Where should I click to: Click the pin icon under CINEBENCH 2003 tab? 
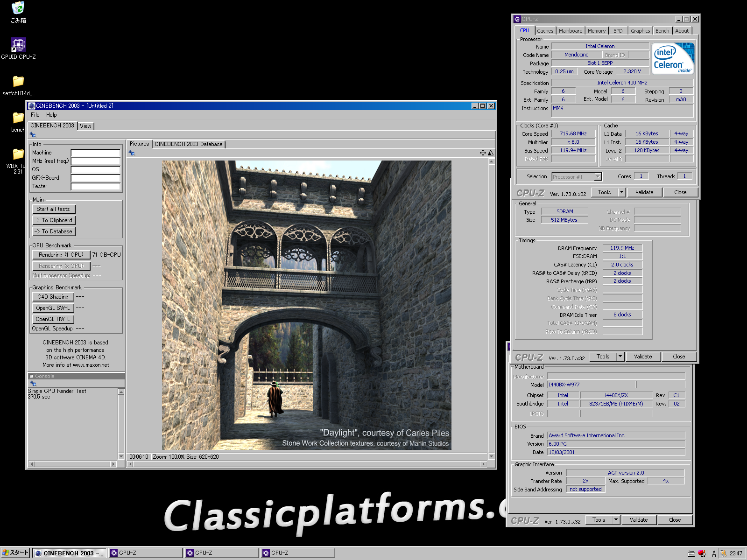(x=33, y=135)
